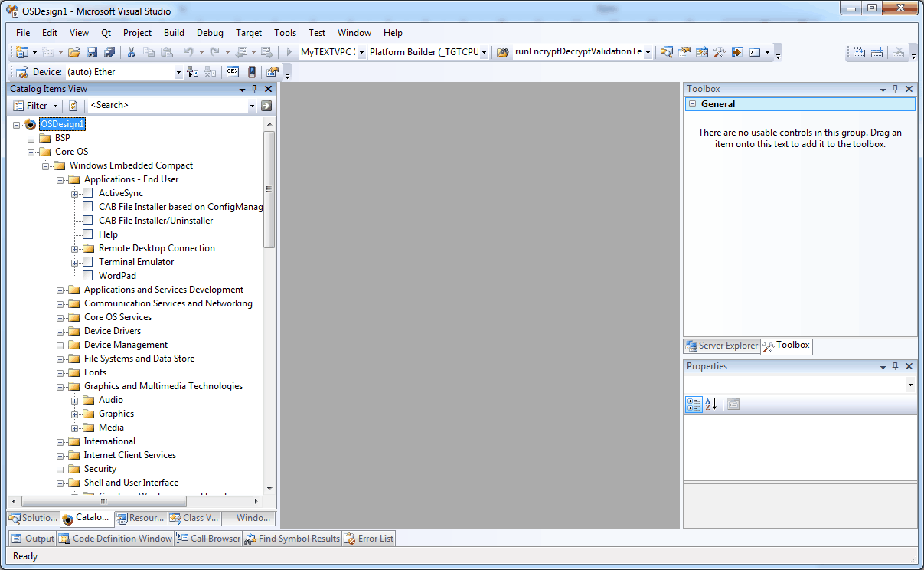924x570 pixels.
Task: Open the Device (auto) Ether dropdown
Action: point(178,72)
